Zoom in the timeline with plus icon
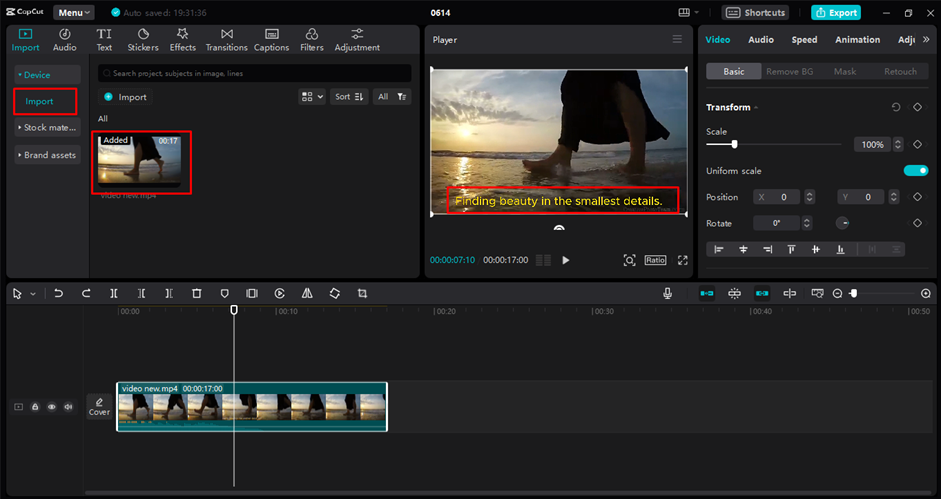The image size is (941, 499). coord(926,293)
